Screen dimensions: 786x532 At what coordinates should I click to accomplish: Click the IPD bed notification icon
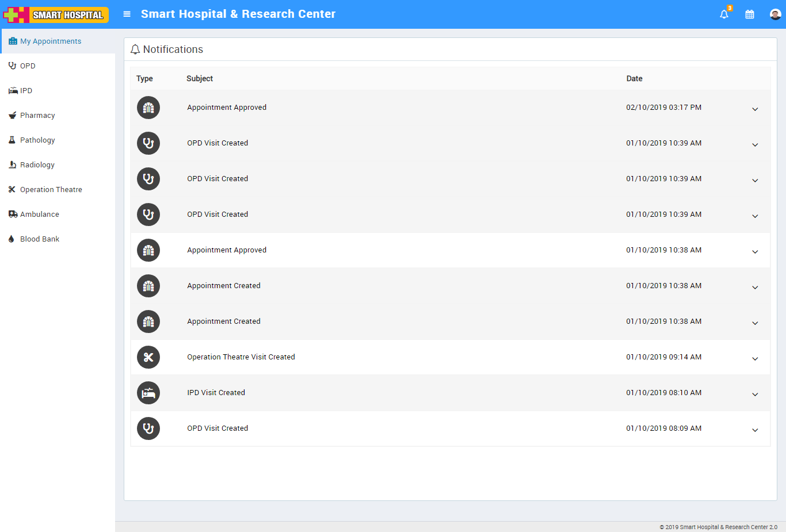tap(148, 393)
